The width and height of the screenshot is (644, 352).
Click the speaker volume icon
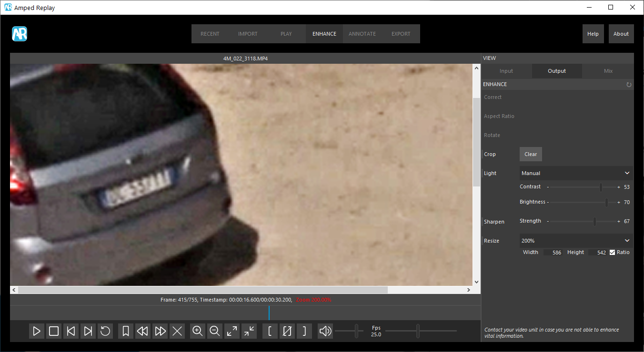pos(325,331)
